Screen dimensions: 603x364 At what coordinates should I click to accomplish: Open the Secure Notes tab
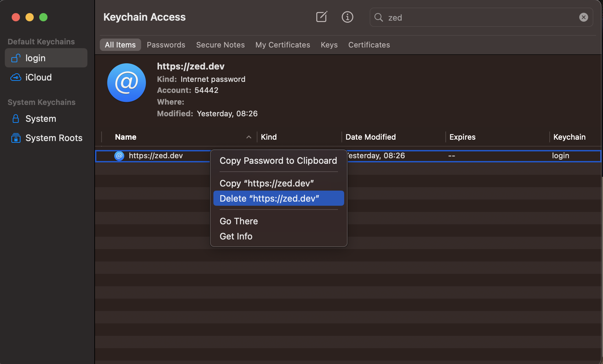coord(220,45)
